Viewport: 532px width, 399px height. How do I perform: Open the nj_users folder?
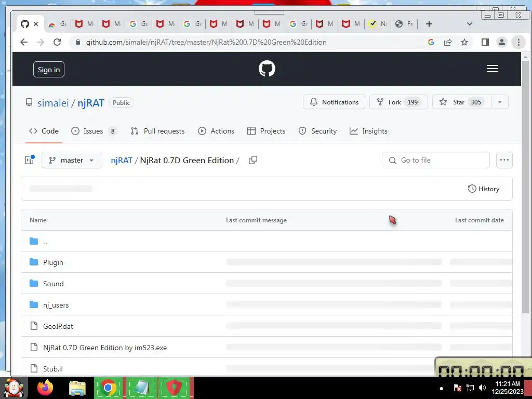tap(56, 305)
